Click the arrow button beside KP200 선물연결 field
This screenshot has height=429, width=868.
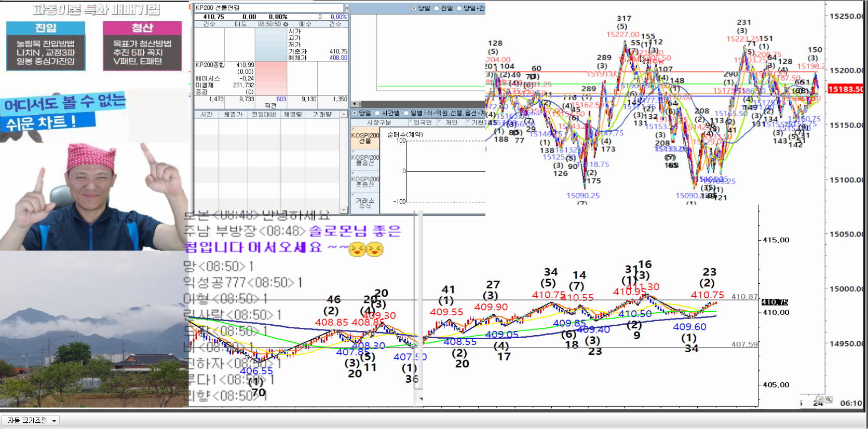(346, 8)
